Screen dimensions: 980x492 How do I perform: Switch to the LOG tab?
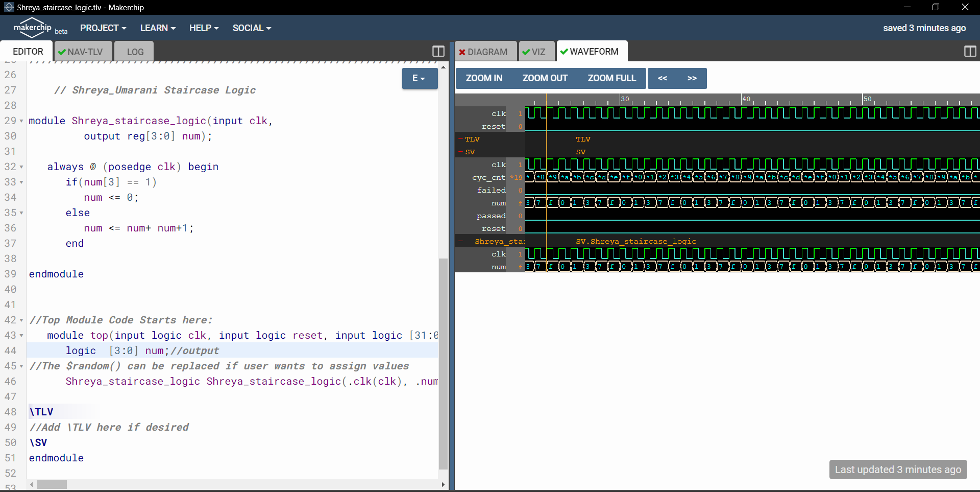coord(134,52)
